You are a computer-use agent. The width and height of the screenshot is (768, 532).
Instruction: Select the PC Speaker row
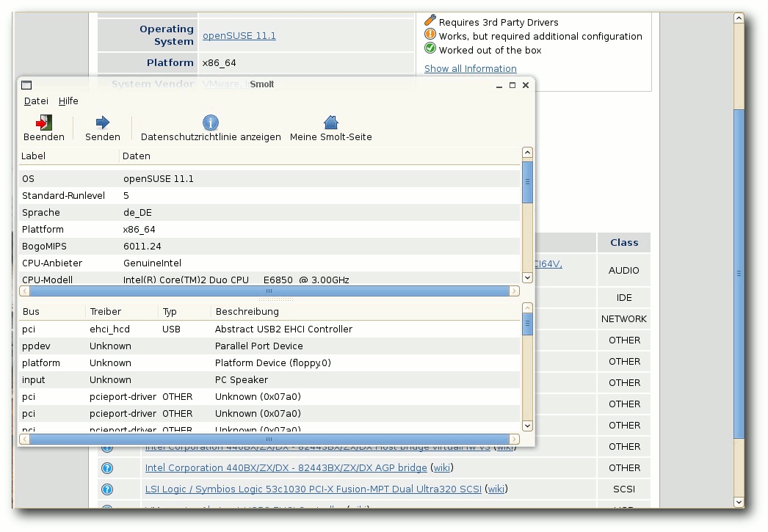[269, 380]
